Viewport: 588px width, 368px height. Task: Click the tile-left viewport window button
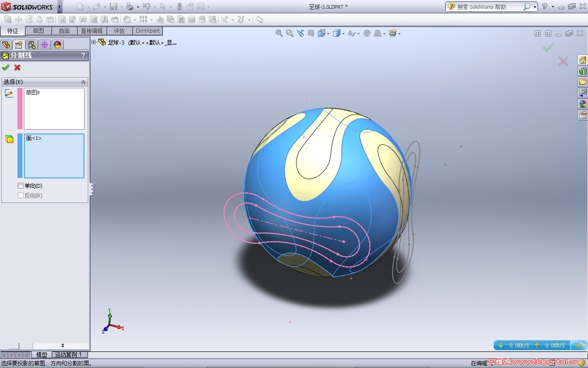pos(537,33)
